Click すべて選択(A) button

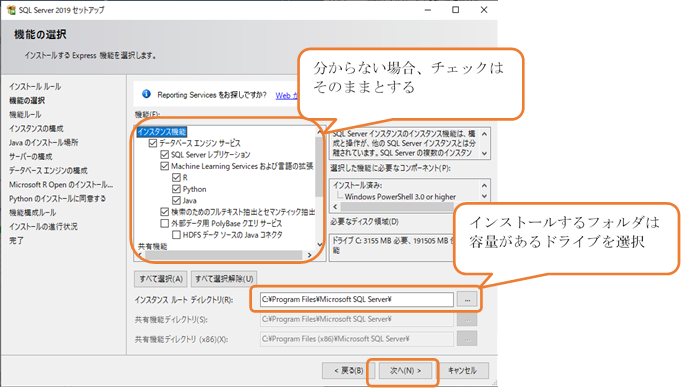point(161,279)
